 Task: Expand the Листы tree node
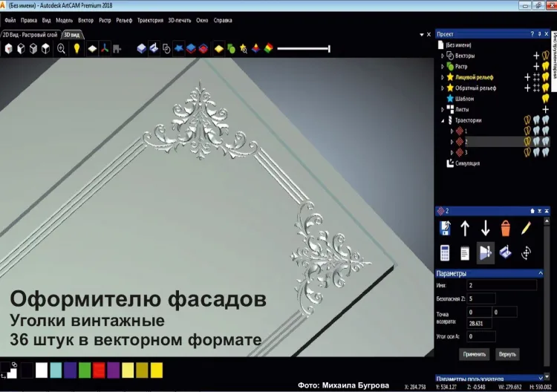click(x=443, y=110)
